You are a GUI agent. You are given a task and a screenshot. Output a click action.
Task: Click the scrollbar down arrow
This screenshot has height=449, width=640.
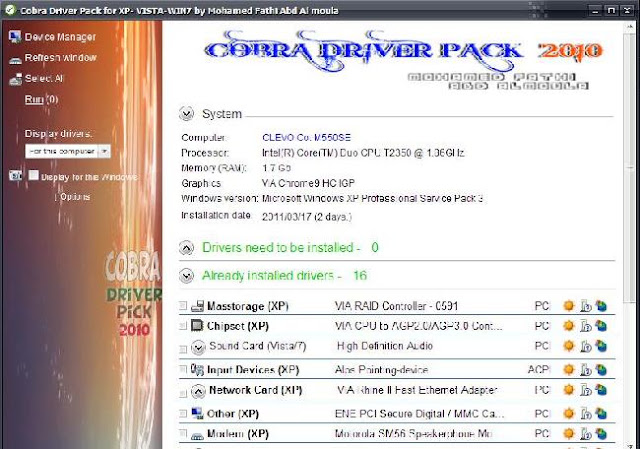click(x=629, y=445)
